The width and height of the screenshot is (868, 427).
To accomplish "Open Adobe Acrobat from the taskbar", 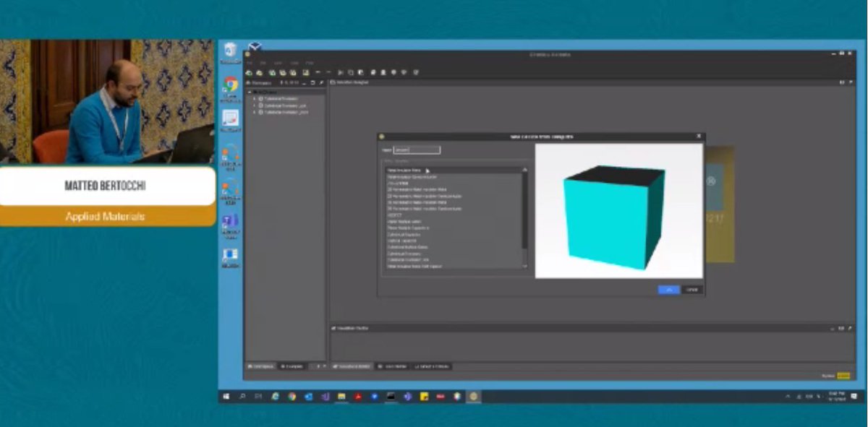I will point(358,397).
